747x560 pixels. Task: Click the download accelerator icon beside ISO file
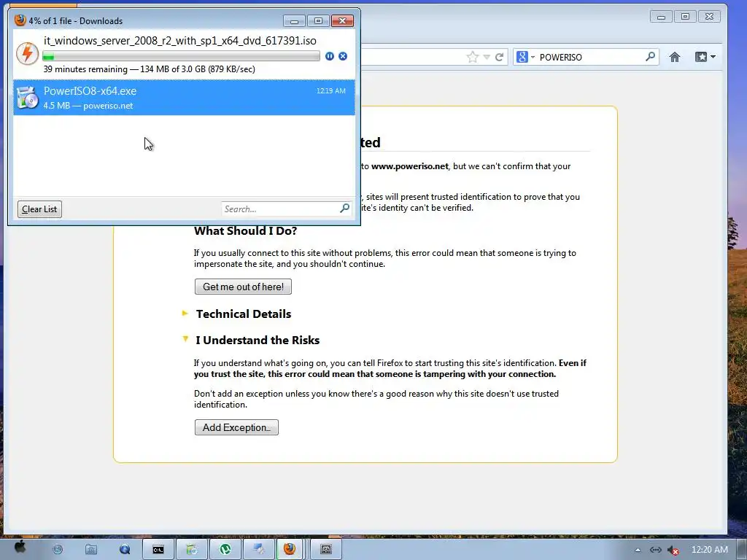click(x=27, y=53)
